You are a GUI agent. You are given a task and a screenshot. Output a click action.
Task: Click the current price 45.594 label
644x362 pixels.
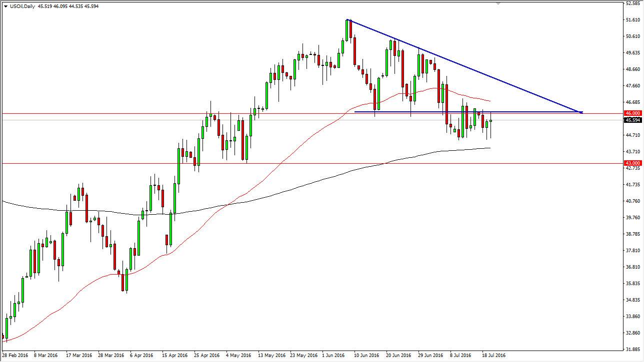coord(633,120)
